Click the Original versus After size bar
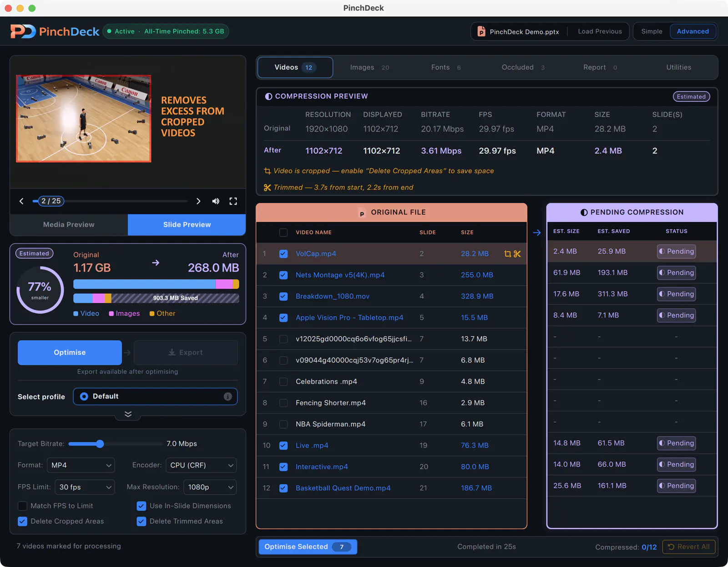The height and width of the screenshot is (567, 728). [156, 284]
